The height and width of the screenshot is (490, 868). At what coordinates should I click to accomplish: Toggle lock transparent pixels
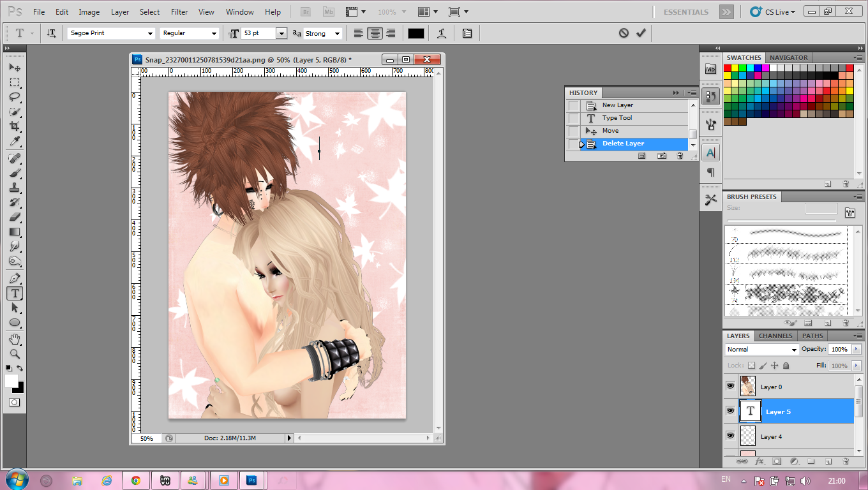click(x=751, y=366)
